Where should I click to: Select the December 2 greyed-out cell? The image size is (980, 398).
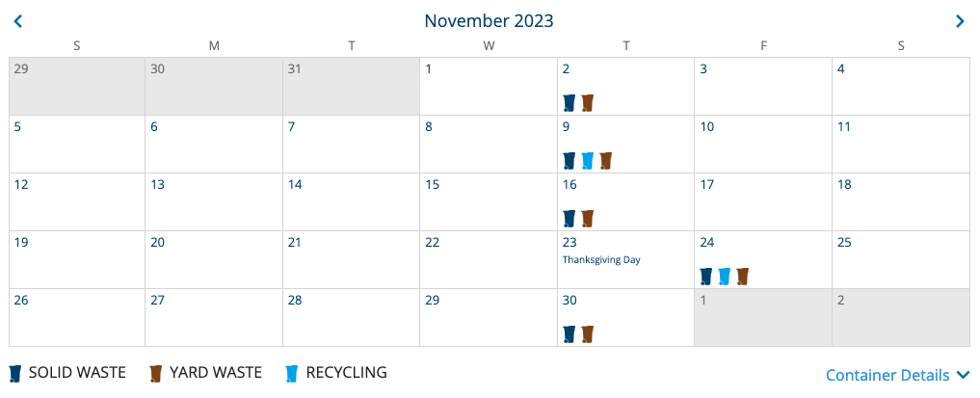(x=901, y=318)
